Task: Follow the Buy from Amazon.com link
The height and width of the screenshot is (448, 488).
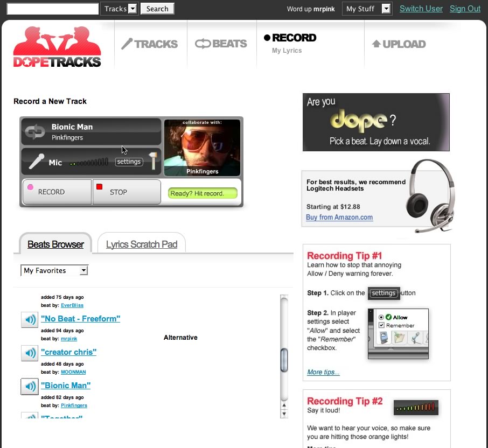Action: pos(339,217)
